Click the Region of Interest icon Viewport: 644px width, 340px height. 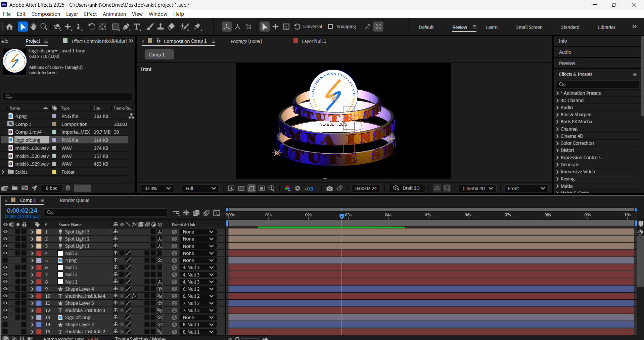[262, 188]
